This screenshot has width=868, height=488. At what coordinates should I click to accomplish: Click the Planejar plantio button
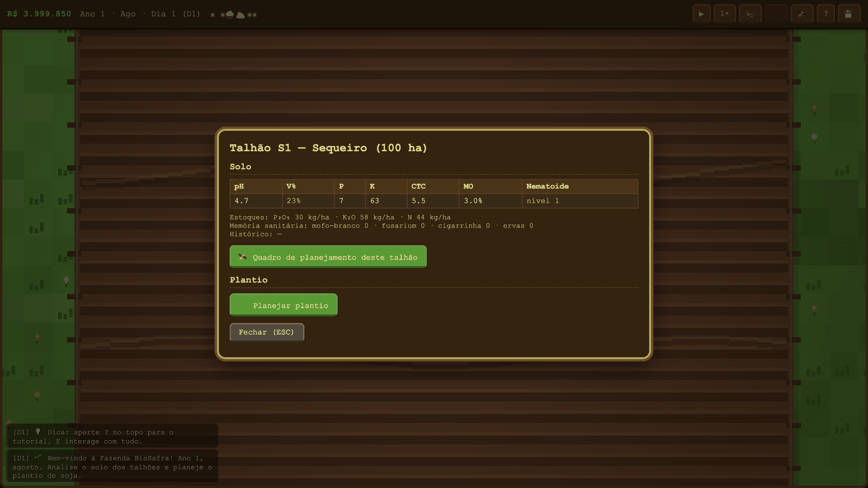click(284, 305)
